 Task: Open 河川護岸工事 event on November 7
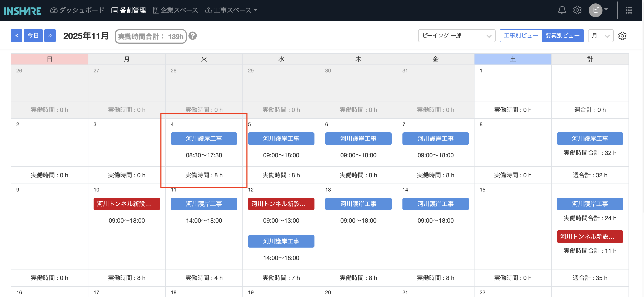click(436, 139)
